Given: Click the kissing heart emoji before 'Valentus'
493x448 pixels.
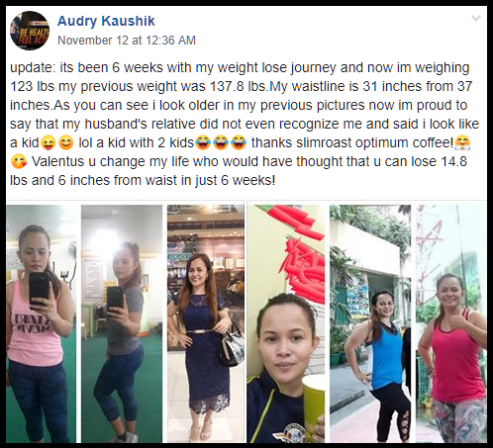Looking at the screenshot, I should pyautogui.click(x=19, y=162).
